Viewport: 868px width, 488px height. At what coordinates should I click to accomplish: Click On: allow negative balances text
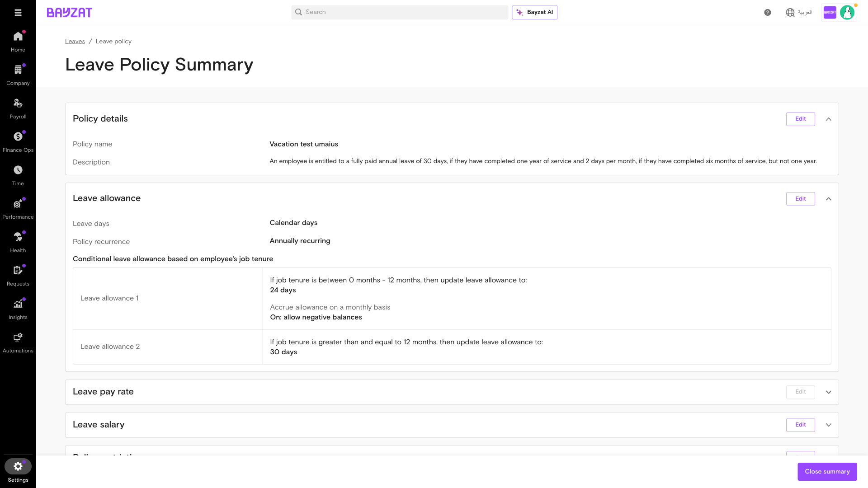pos(316,317)
